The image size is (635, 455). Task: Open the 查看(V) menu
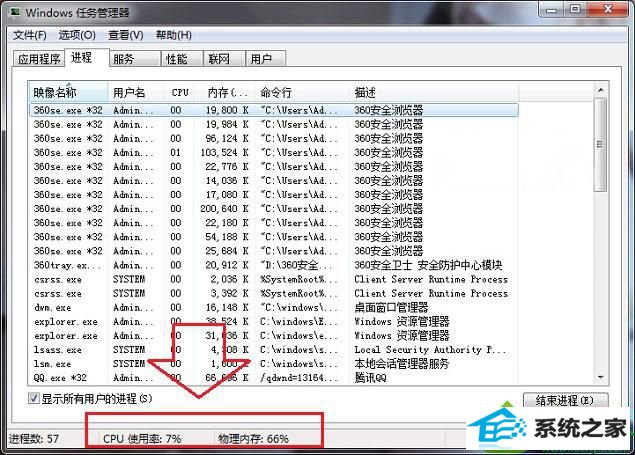[x=126, y=35]
